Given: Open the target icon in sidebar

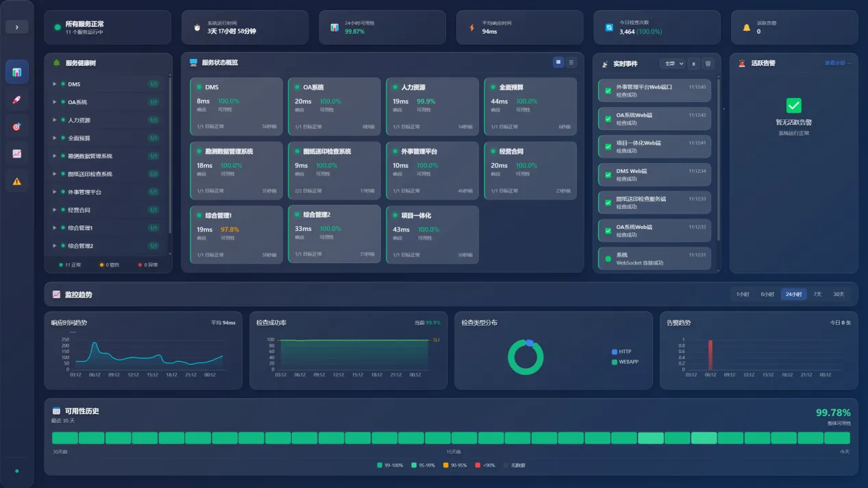Looking at the screenshot, I should (16, 127).
